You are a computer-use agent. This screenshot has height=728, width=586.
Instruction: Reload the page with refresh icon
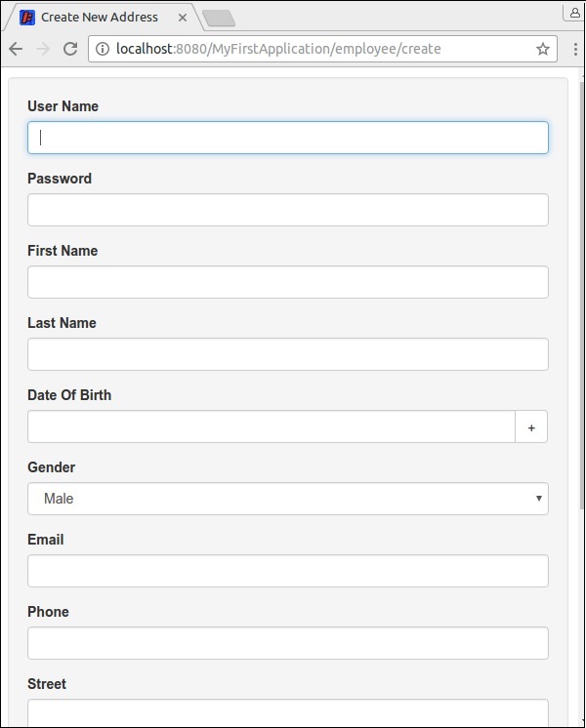(x=70, y=49)
